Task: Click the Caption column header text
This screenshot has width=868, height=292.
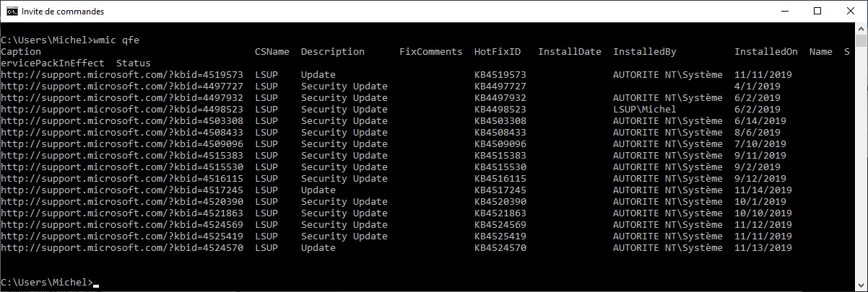Action: (x=21, y=52)
